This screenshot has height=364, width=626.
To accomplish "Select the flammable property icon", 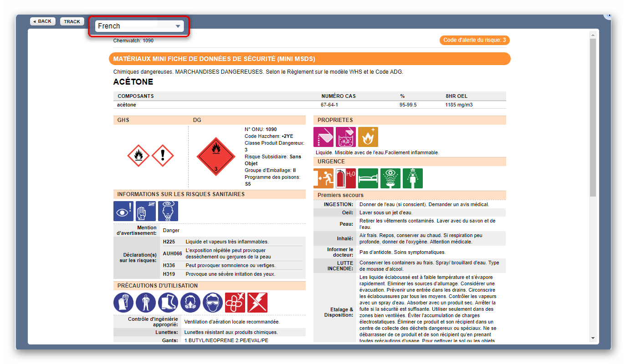I will click(368, 136).
